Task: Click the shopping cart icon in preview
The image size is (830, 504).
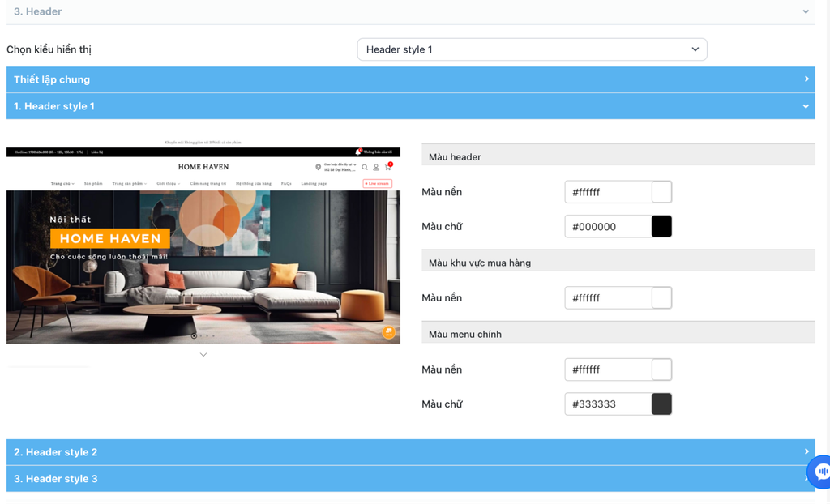Action: point(387,168)
